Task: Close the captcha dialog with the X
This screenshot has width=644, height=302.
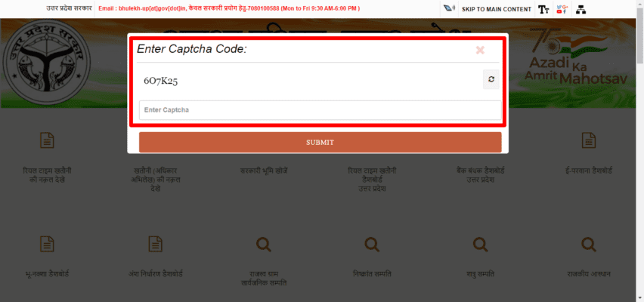Action: [480, 50]
